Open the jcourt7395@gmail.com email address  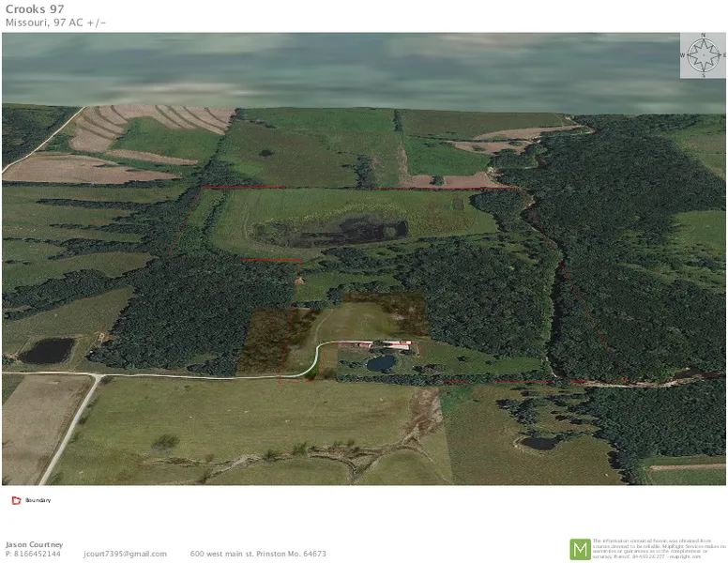125,554
